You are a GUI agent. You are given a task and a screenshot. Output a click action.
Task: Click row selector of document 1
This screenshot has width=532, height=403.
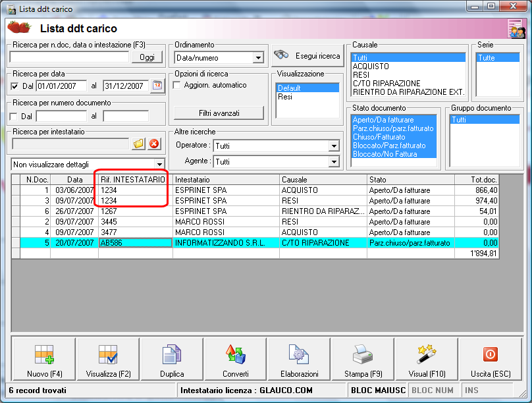pyautogui.click(x=16, y=190)
